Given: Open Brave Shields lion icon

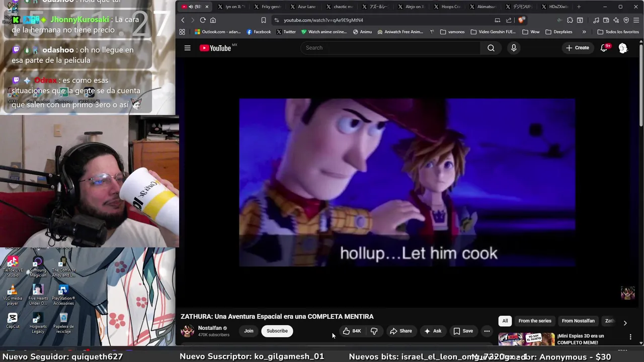Looking at the screenshot, I should [522, 20].
